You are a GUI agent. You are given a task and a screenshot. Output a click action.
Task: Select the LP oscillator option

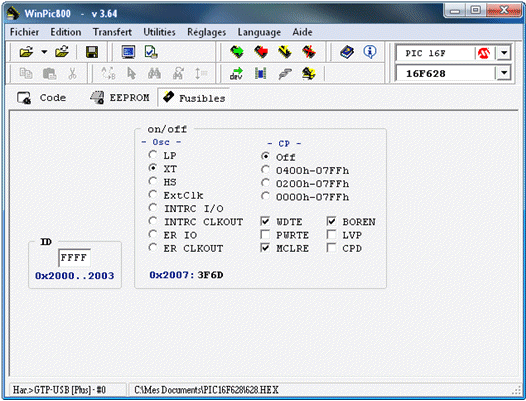[x=153, y=155]
